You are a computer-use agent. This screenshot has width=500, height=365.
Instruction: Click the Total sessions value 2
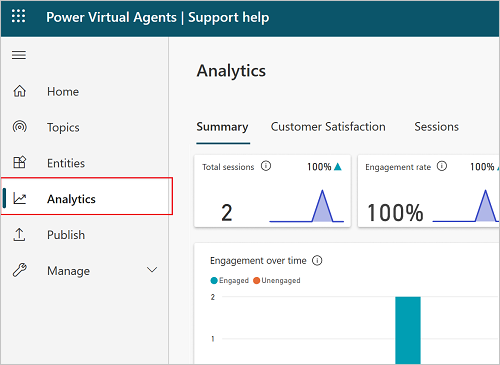(227, 213)
